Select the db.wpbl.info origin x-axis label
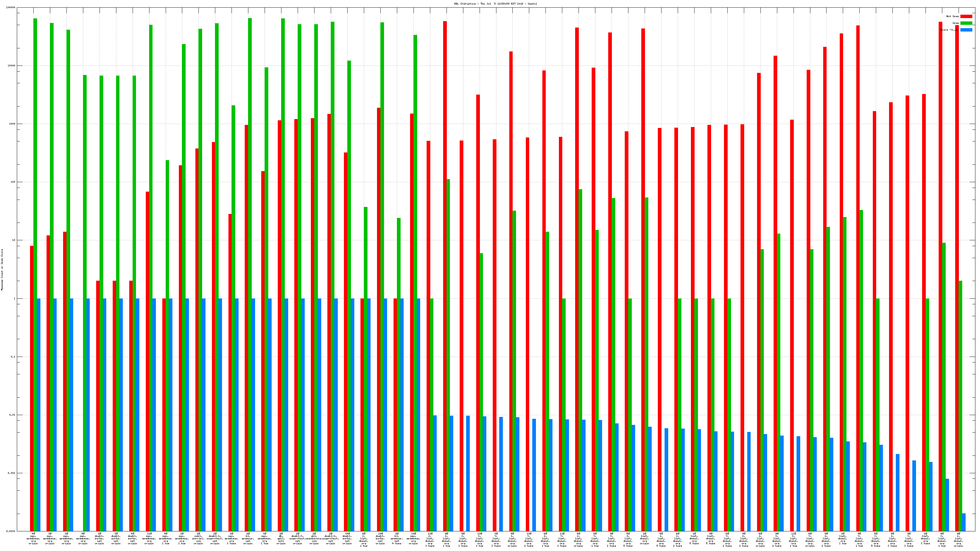The height and width of the screenshot is (551, 980). (x=281, y=538)
